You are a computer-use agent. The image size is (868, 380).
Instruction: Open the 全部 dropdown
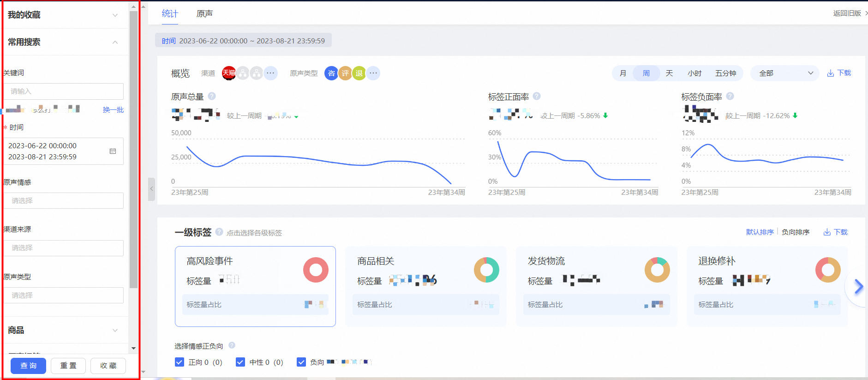pyautogui.click(x=785, y=73)
